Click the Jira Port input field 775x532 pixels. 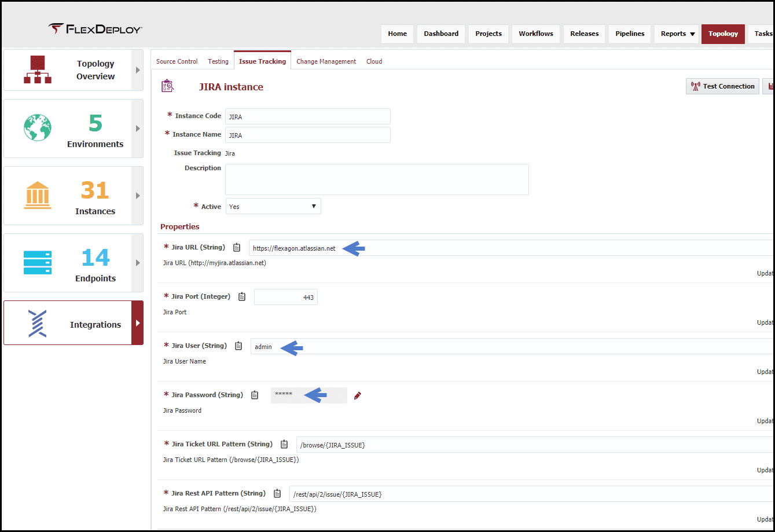[x=286, y=297]
